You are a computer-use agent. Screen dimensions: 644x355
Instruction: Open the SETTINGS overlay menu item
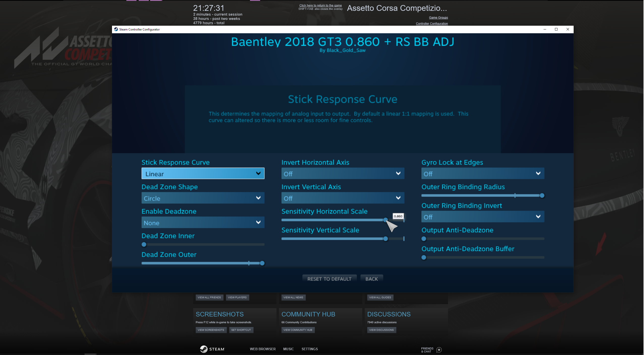[x=310, y=349]
